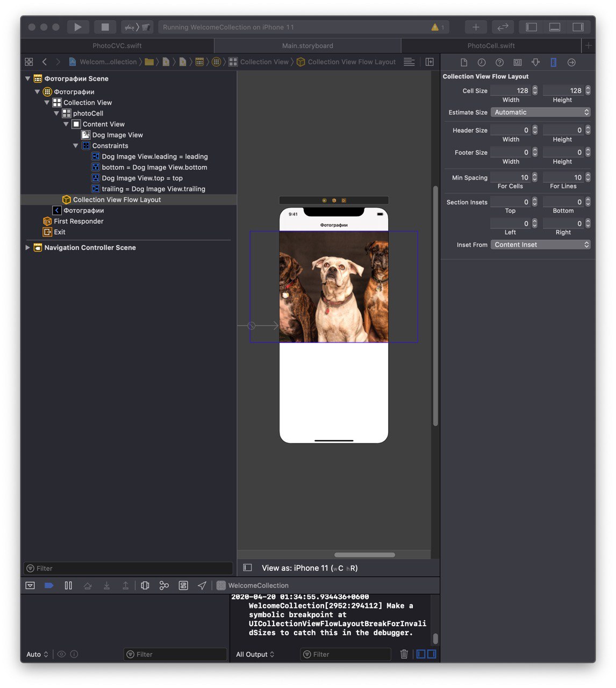Open the Size inspector
616x688 pixels.
click(x=553, y=62)
